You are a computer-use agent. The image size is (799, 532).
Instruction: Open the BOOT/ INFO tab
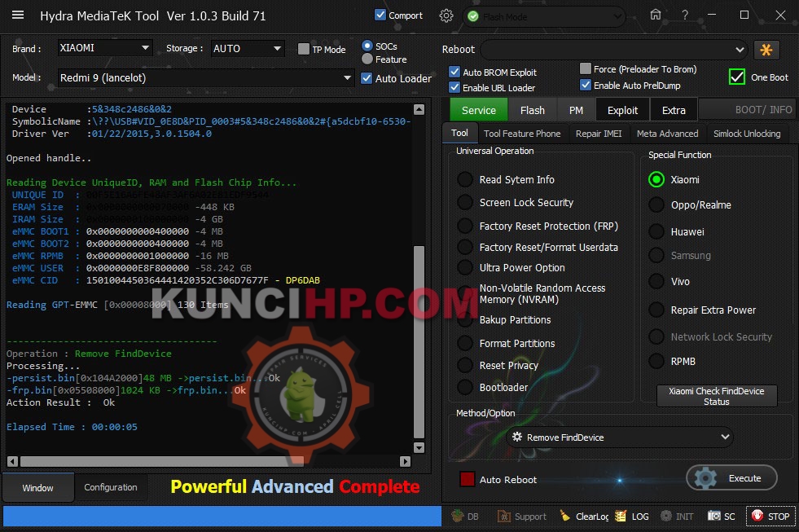point(747,109)
